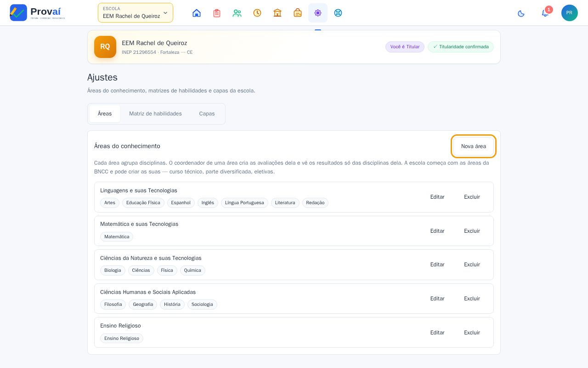Open the lifebuoy help icon

(x=338, y=13)
